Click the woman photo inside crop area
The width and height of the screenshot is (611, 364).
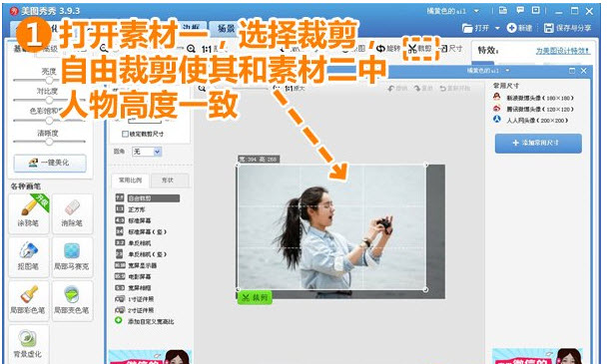pyautogui.click(x=331, y=227)
